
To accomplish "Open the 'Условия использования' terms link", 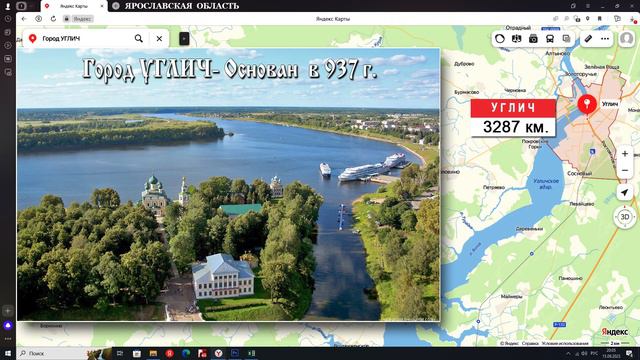I will coord(565,344).
